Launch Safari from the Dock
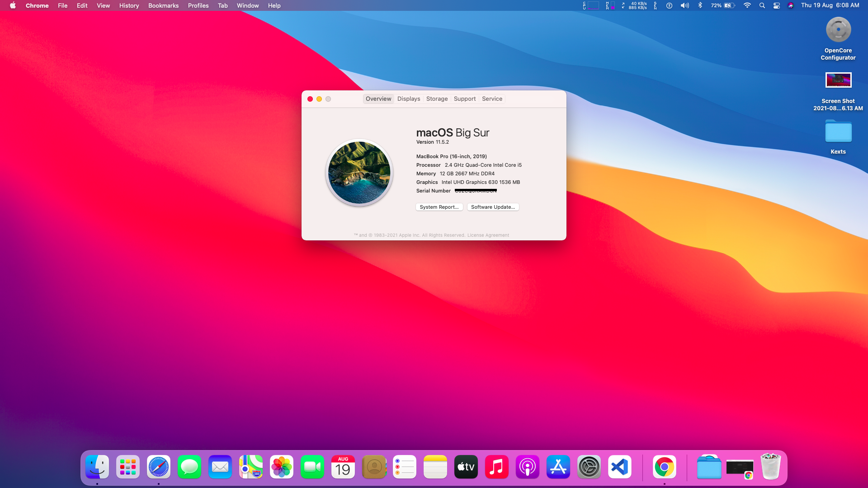868x488 pixels. click(159, 467)
